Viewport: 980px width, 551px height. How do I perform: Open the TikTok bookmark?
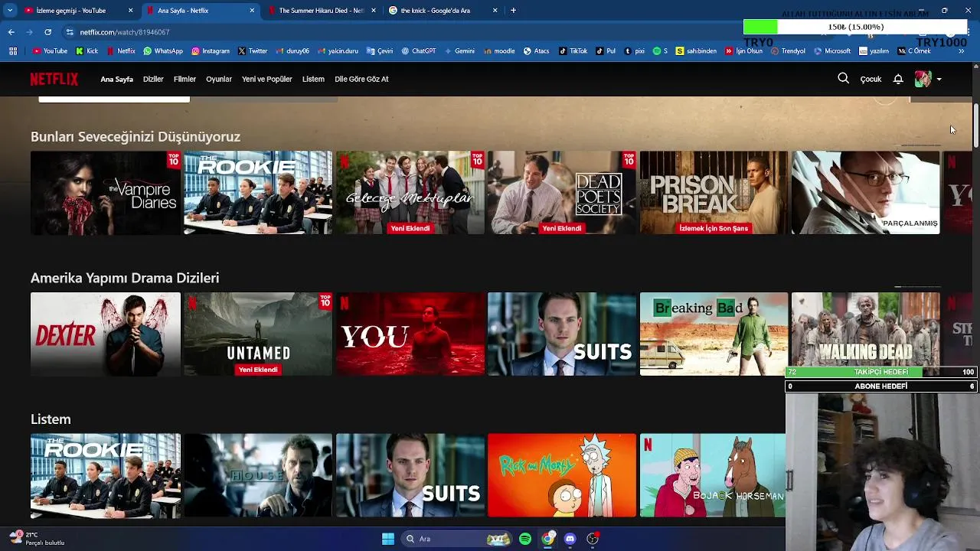[x=573, y=51]
